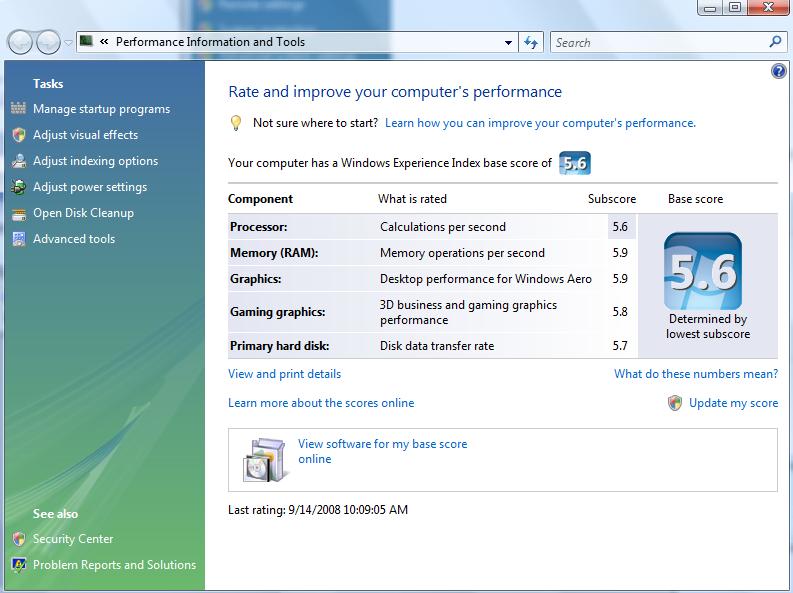
Task: Click the large 5.6 base score badge
Action: tap(703, 271)
